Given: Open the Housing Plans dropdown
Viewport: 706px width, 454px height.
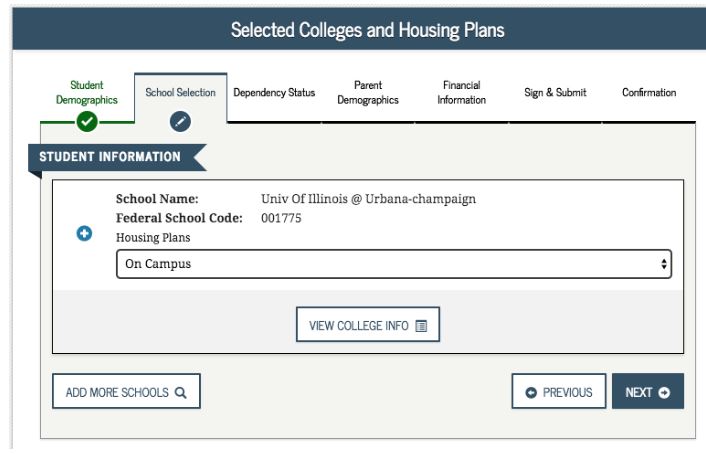Looking at the screenshot, I should click(x=394, y=264).
